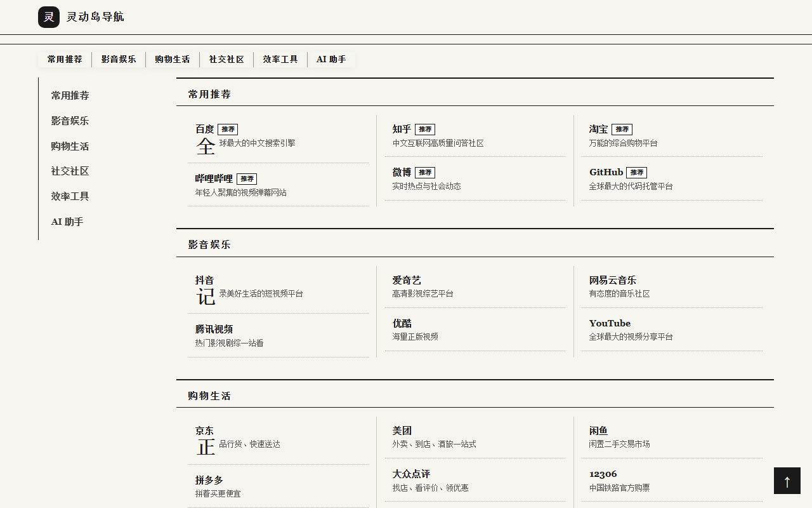
Task: Click the 影音娱乐 section heading
Action: [209, 244]
